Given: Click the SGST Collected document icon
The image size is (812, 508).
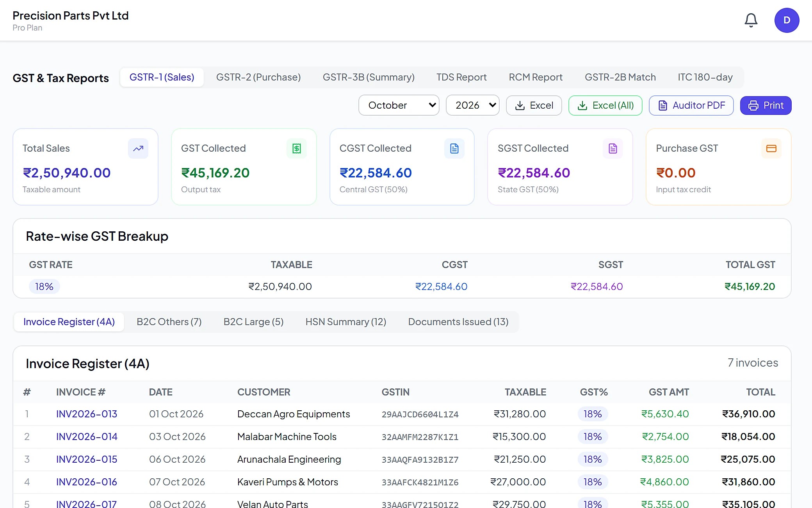Looking at the screenshot, I should pyautogui.click(x=613, y=148).
